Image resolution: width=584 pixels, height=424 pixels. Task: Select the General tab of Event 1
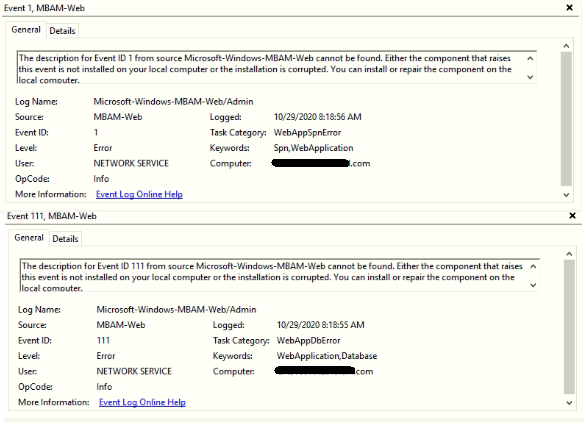[x=26, y=29]
